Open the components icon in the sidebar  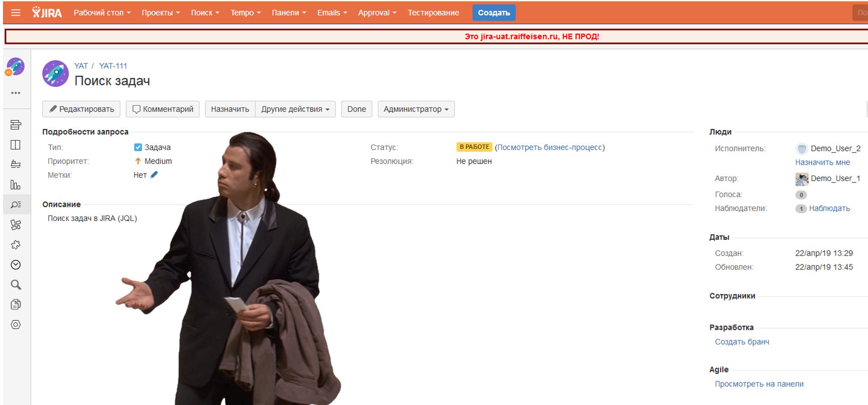point(16,225)
